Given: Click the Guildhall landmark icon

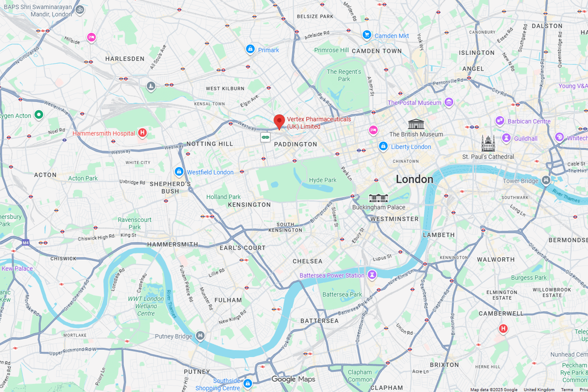Looking at the screenshot, I should click(507, 138).
